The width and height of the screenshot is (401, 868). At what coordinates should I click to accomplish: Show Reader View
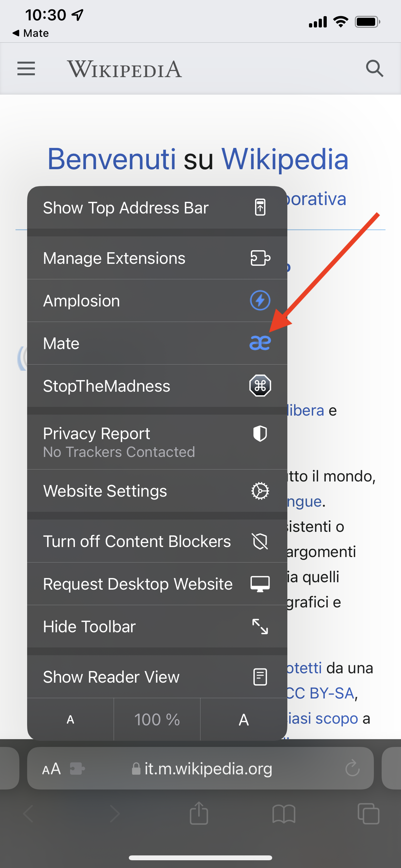click(157, 677)
